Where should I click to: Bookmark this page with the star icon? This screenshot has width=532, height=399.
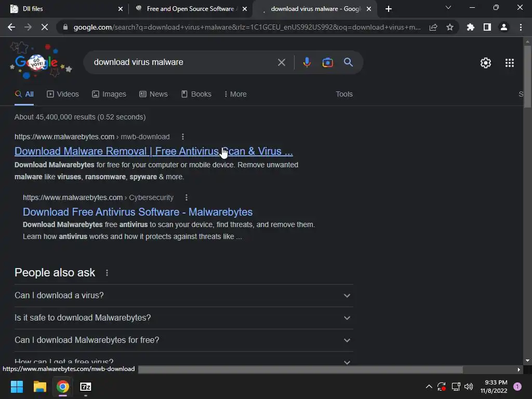(x=450, y=27)
